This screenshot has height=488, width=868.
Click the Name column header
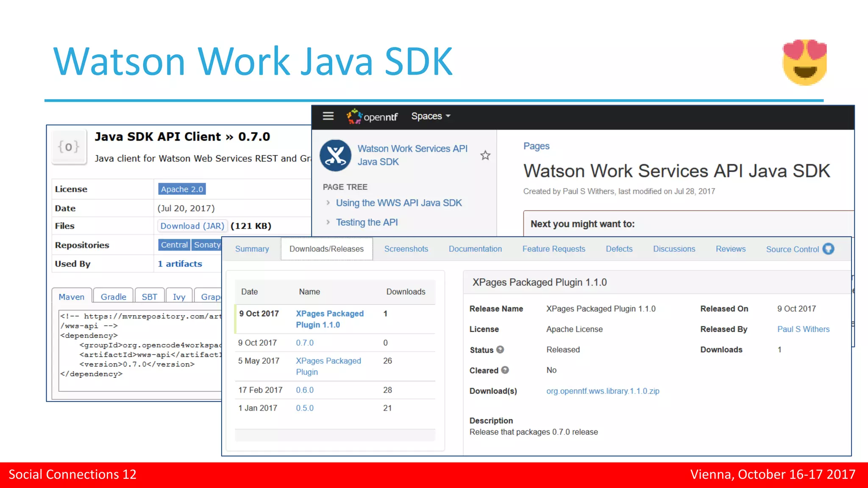tap(309, 292)
